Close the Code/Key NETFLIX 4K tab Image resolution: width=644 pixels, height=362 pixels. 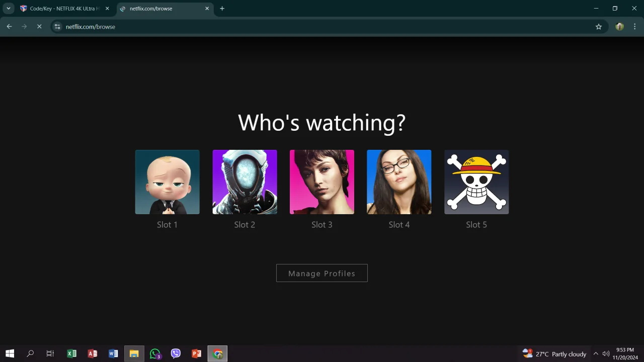(x=107, y=9)
